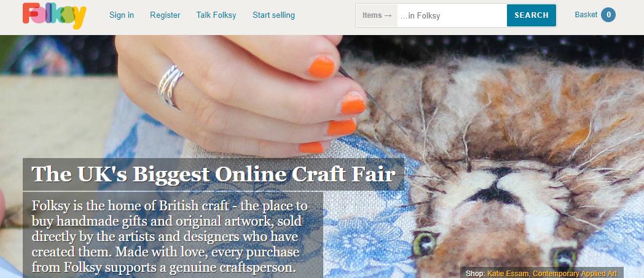This screenshot has width=644, height=278.
Task: Click the 'Shop:' caption label
Action: pyautogui.click(x=476, y=274)
